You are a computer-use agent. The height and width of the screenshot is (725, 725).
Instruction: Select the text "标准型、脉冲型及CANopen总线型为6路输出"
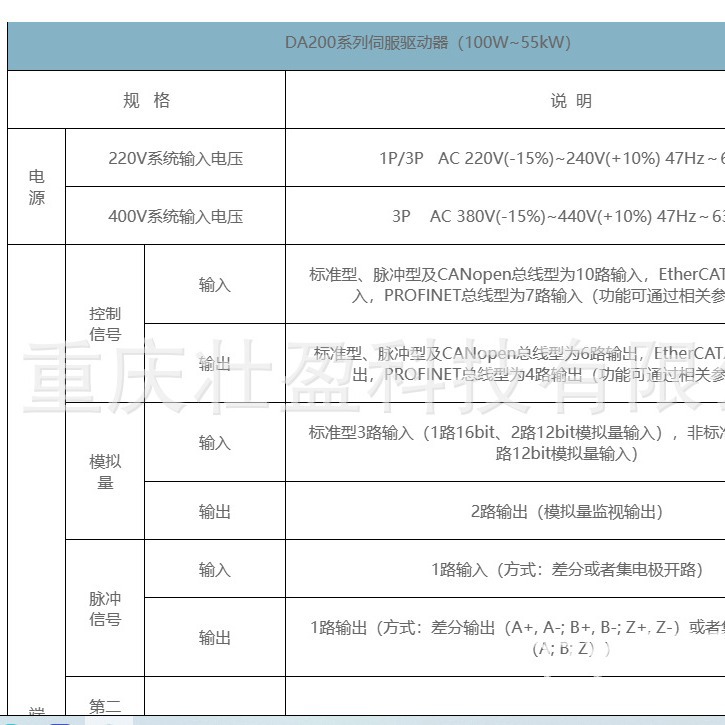(478, 353)
